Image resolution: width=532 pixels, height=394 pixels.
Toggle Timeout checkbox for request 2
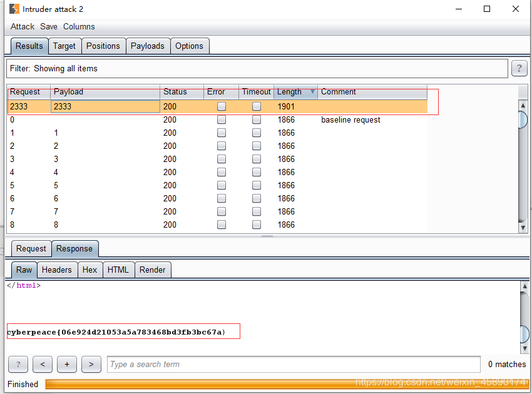[x=257, y=146]
